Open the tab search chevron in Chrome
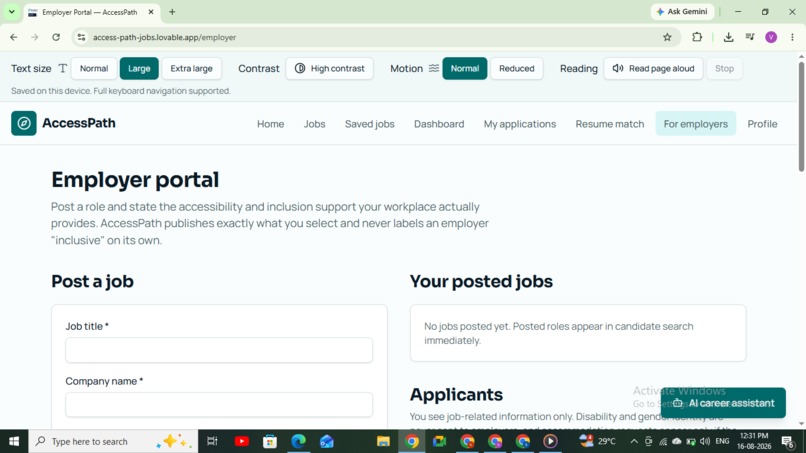Image resolution: width=806 pixels, height=453 pixels. (x=11, y=12)
